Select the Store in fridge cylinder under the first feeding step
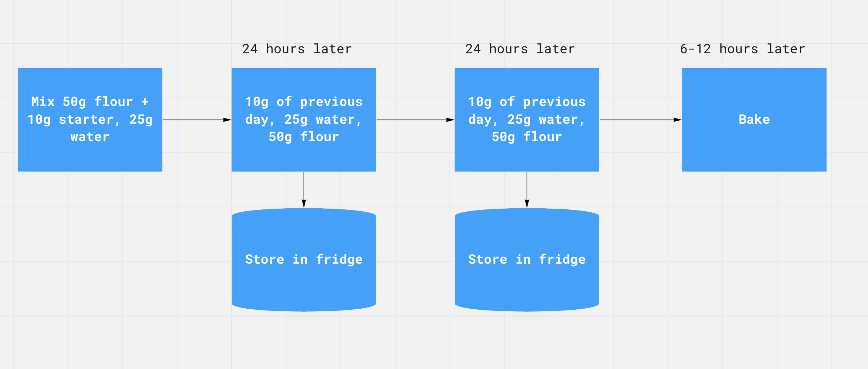The image size is (868, 369). pyautogui.click(x=304, y=260)
